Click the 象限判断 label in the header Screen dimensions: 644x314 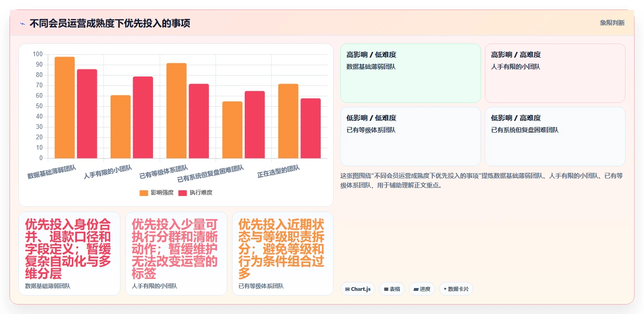612,23
